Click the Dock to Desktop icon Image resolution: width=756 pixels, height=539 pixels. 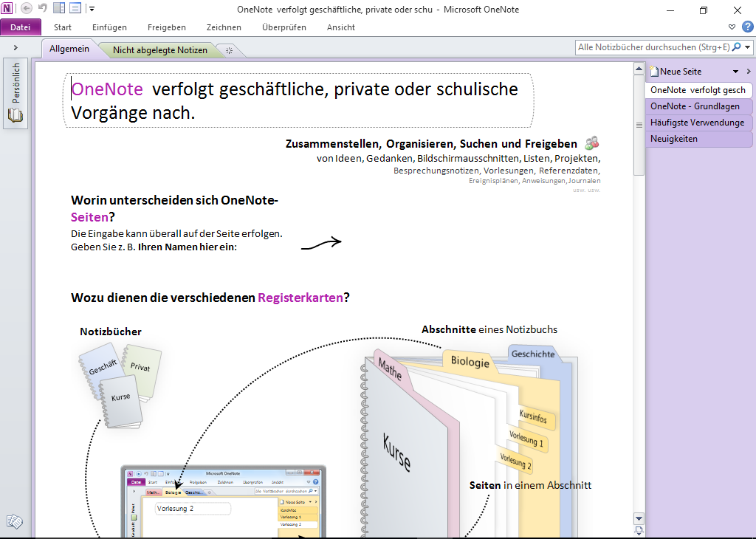[59, 9]
